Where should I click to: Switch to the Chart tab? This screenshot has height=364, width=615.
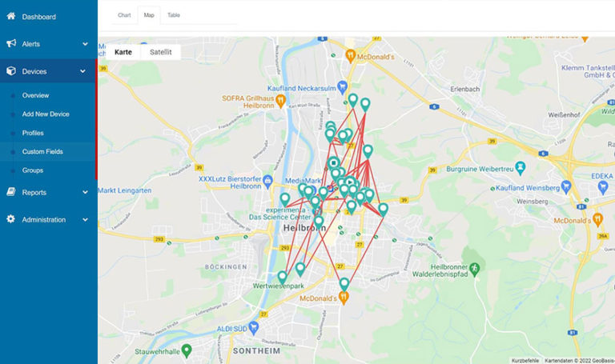pyautogui.click(x=124, y=15)
